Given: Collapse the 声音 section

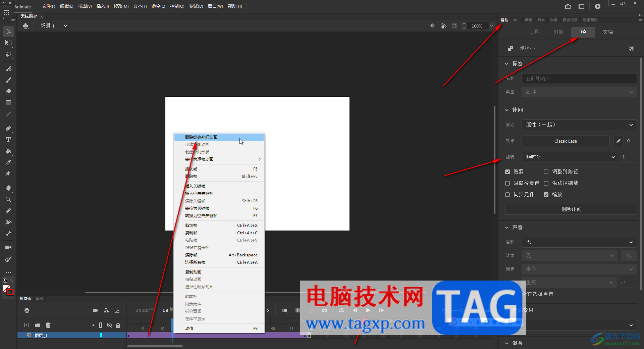Looking at the screenshot, I should tap(506, 228).
